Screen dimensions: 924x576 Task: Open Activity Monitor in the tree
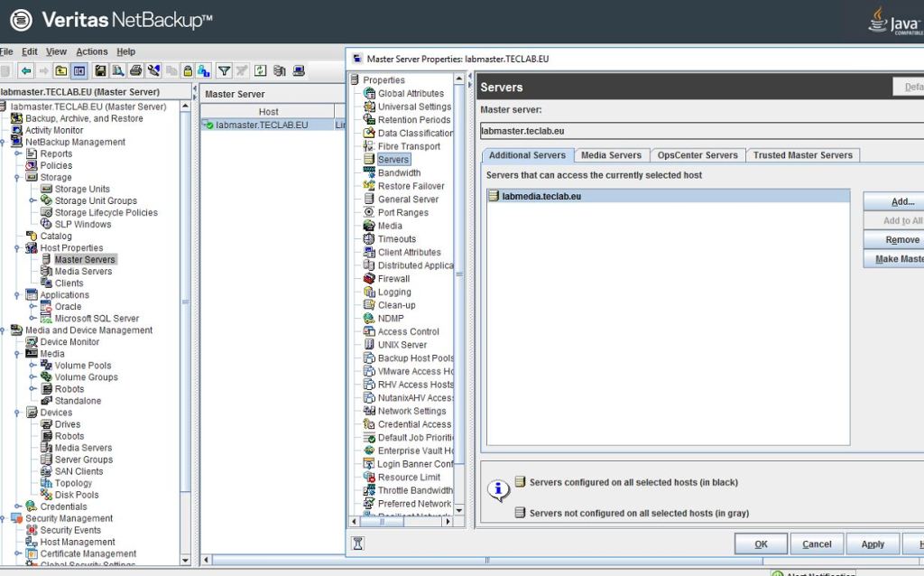click(x=54, y=130)
